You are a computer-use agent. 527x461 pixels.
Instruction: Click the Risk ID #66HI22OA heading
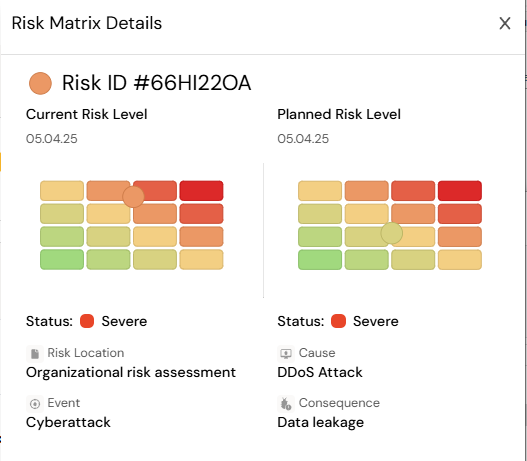(x=157, y=83)
